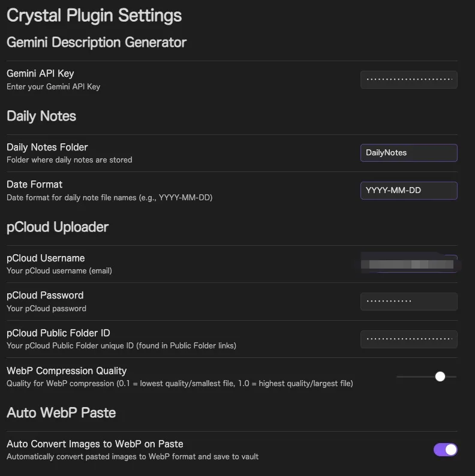Click the Gemini Description Generator section heading
The width and height of the screenshot is (475, 476).
coord(97,42)
